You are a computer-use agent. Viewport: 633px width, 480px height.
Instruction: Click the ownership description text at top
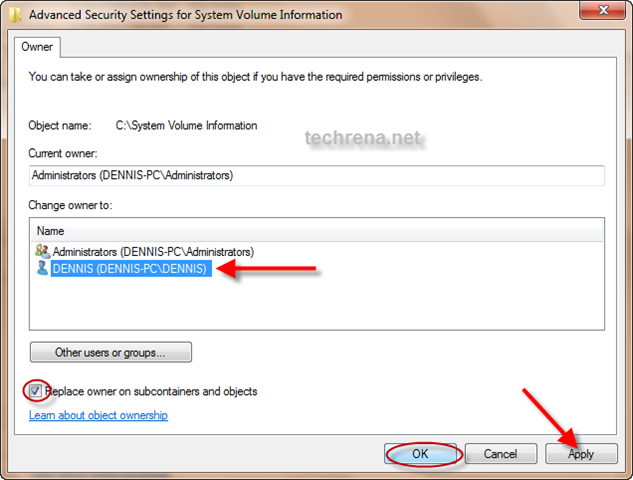(255, 76)
